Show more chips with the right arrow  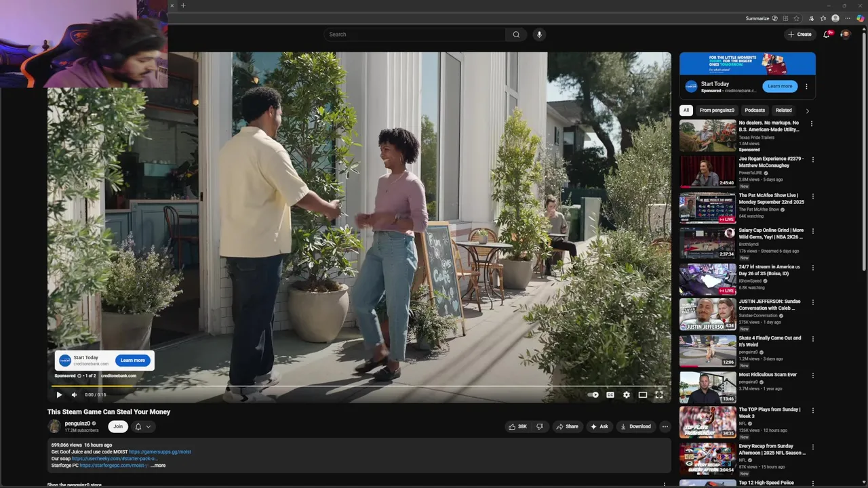(x=807, y=110)
